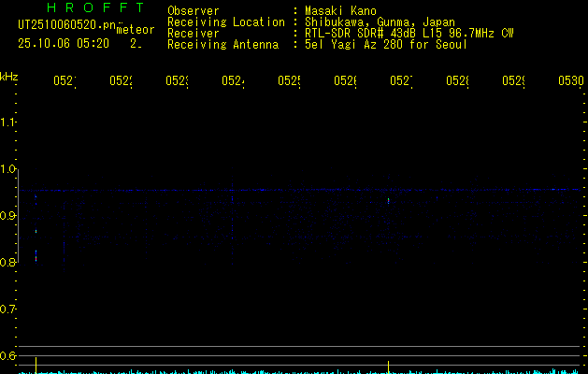Screen dimensions: 588x374
Task: Click the yellow detection spike under the 0527 echo
Action: pyautogui.click(x=389, y=367)
